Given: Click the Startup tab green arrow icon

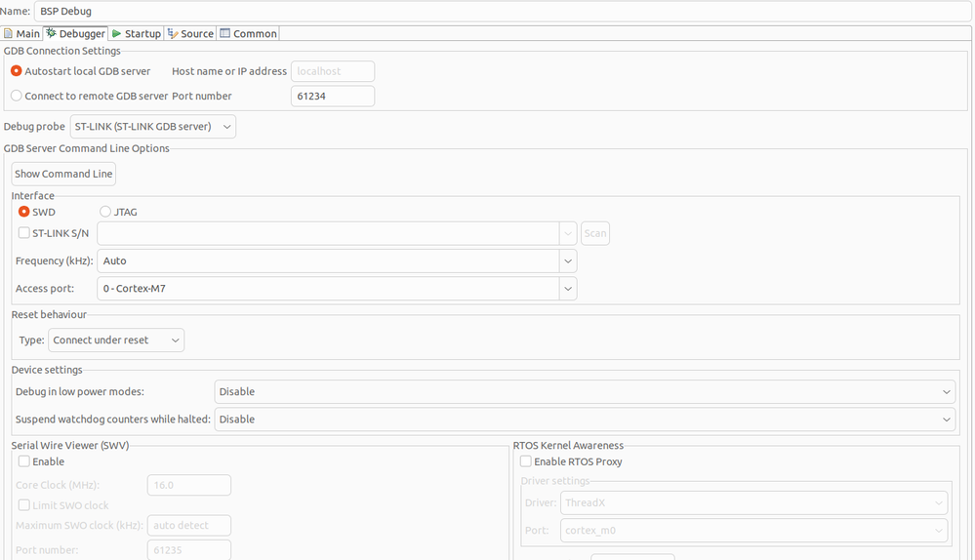Looking at the screenshot, I should pos(116,33).
